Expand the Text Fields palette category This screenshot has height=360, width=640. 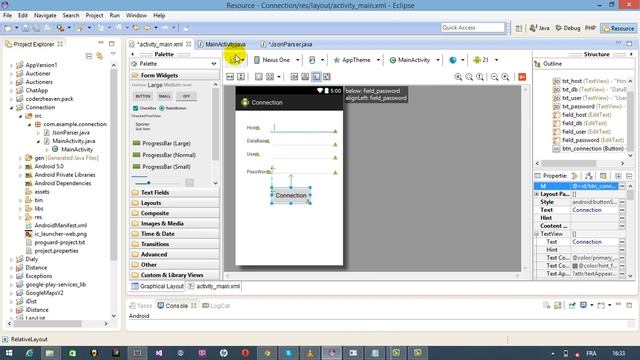click(175, 193)
